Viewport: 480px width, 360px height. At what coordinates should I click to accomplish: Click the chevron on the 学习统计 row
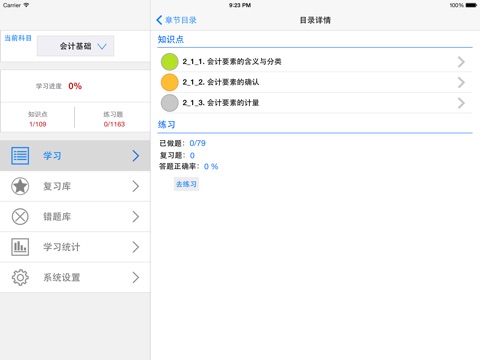tap(136, 247)
